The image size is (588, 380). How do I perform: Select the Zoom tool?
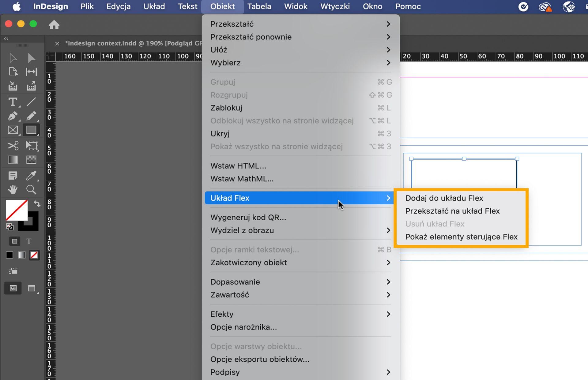[32, 190]
